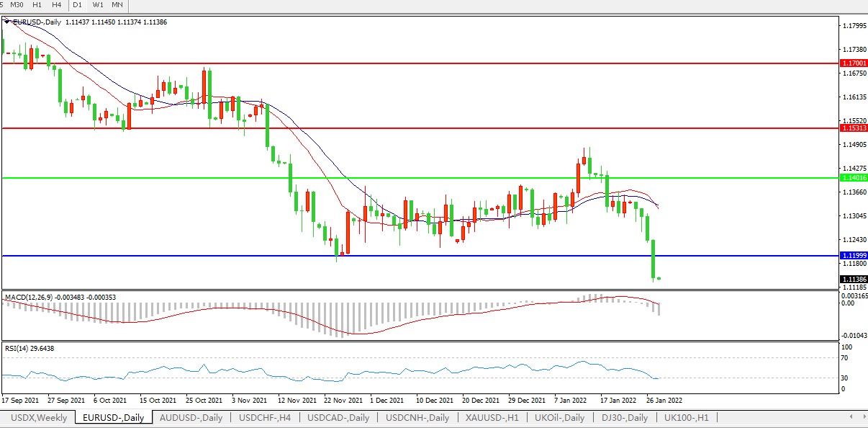This screenshot has height=428, width=868.
Task: Switch to M30 timeframe
Action: pos(17,5)
